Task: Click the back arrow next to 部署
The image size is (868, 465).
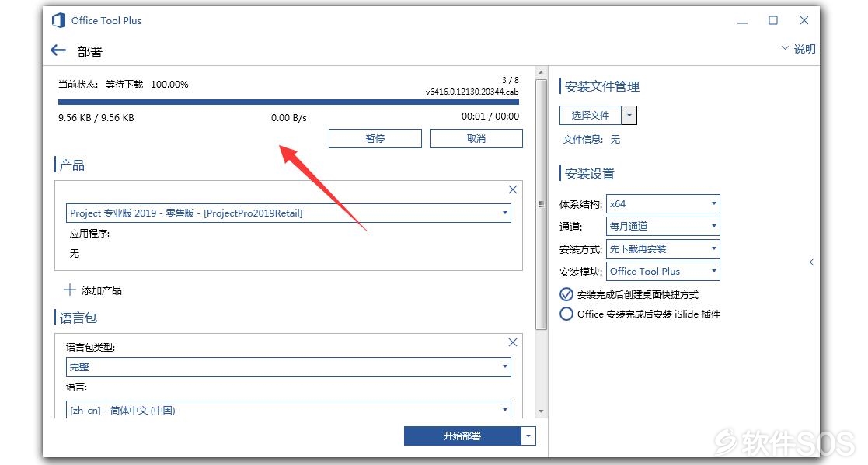Action: (58, 51)
